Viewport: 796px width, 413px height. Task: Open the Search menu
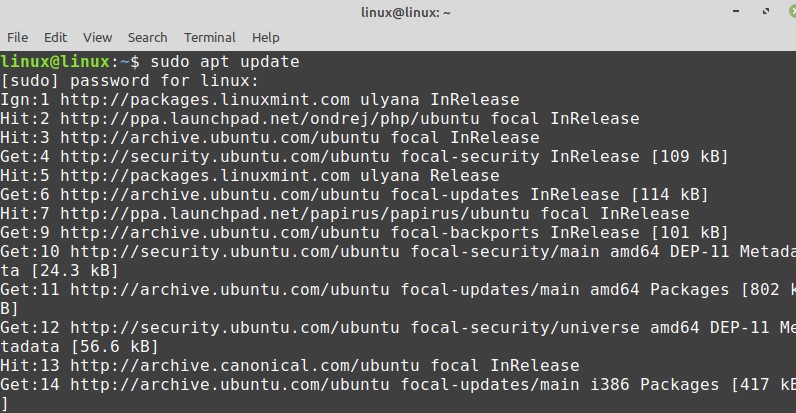point(147,37)
